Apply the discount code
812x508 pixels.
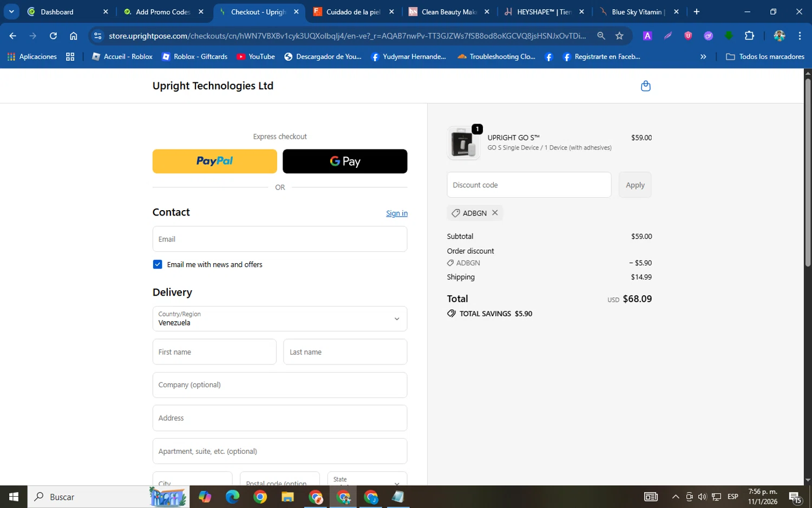635,185
